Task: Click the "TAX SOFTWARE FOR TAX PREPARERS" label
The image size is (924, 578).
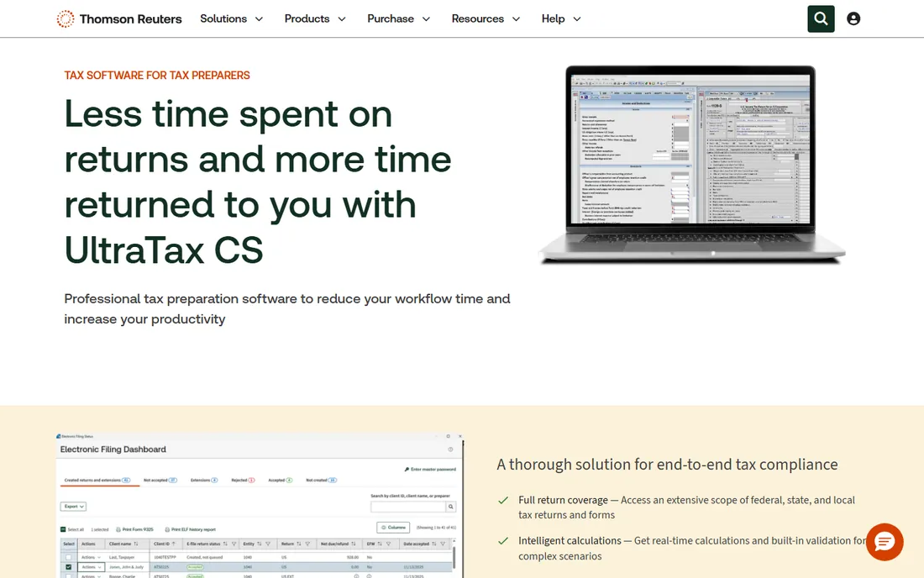Action: [157, 76]
